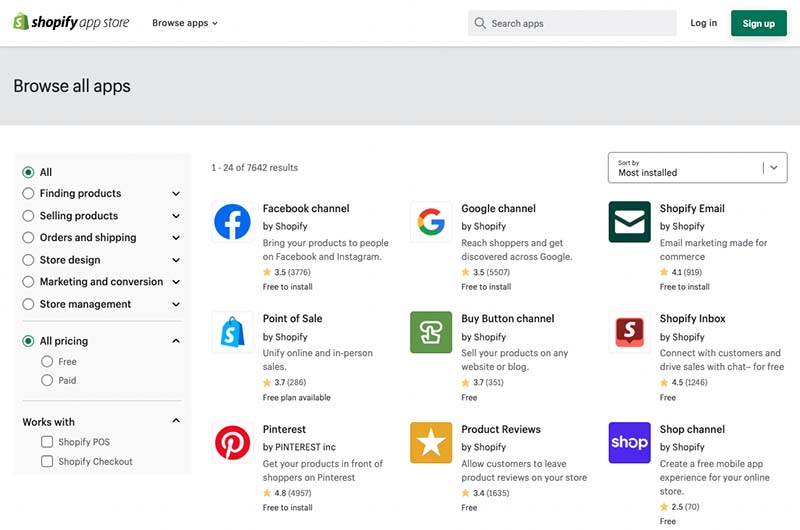Click the Sign up button

[759, 23]
